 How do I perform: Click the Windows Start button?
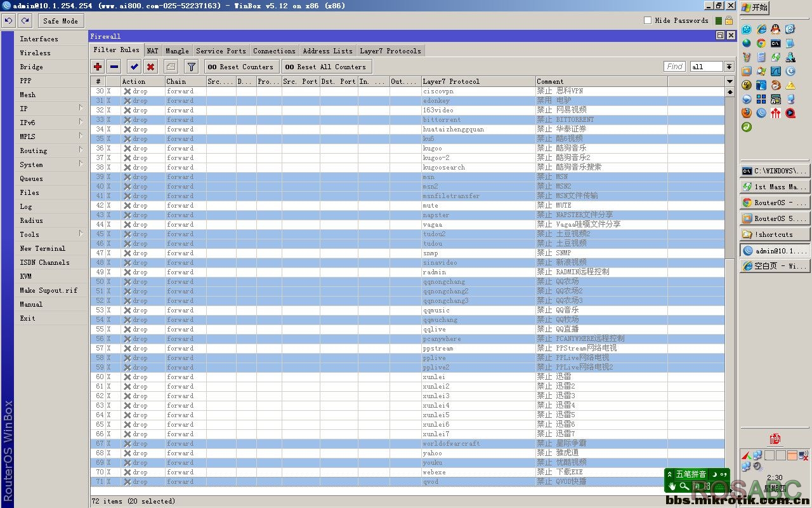(755, 8)
